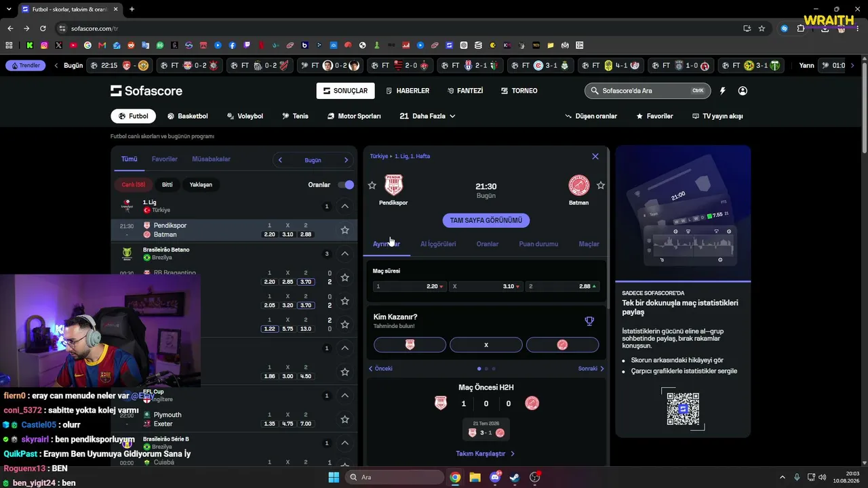Open Pendikspor crest in match header
This screenshot has height=488, width=868.
(x=393, y=185)
